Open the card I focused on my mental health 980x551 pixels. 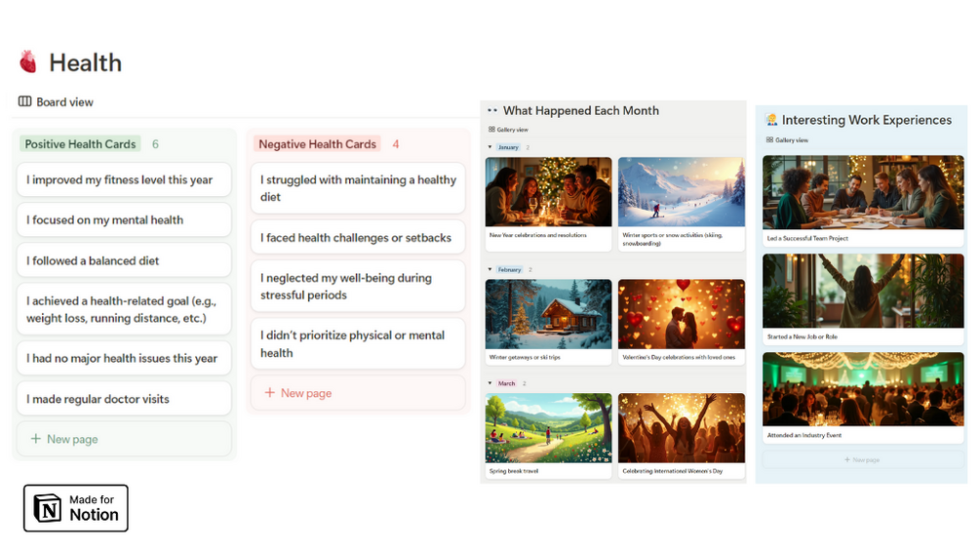click(124, 219)
